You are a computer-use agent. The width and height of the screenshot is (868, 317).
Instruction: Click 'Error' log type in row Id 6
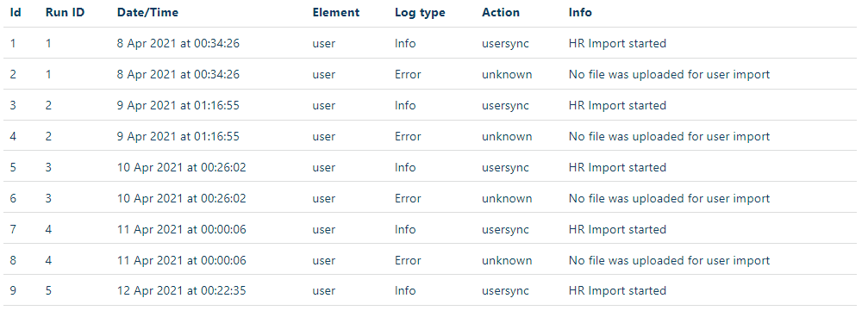408,198
